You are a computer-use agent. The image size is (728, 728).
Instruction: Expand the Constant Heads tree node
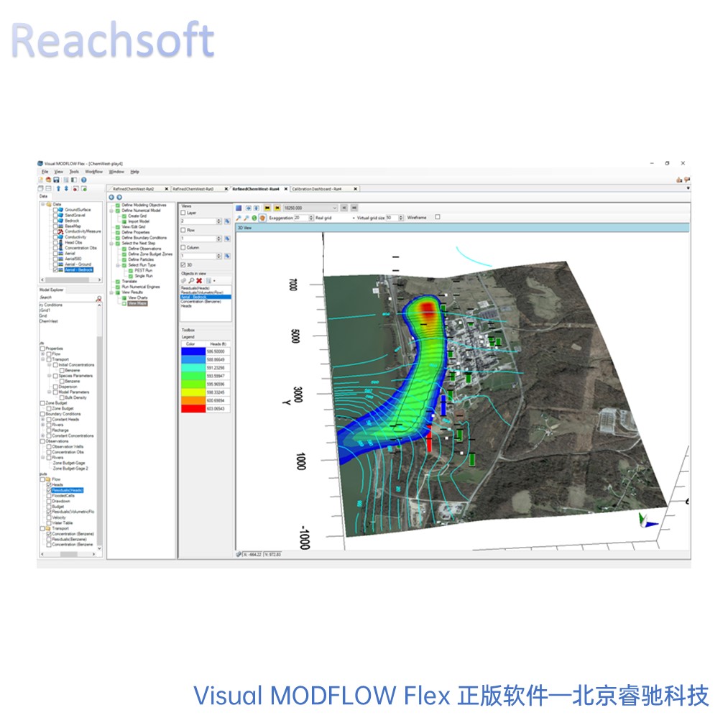point(42,419)
